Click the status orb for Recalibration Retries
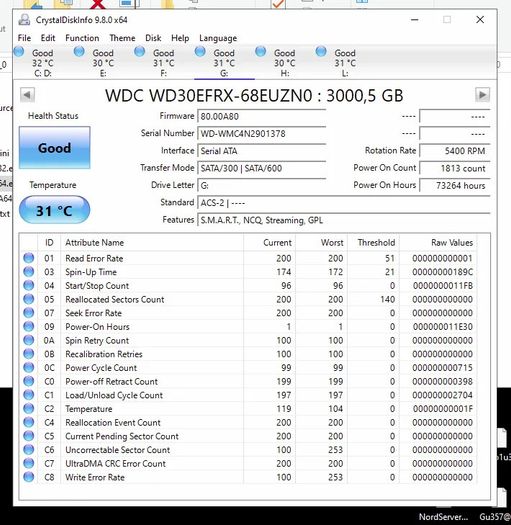This screenshot has width=511, height=525. coord(29,354)
